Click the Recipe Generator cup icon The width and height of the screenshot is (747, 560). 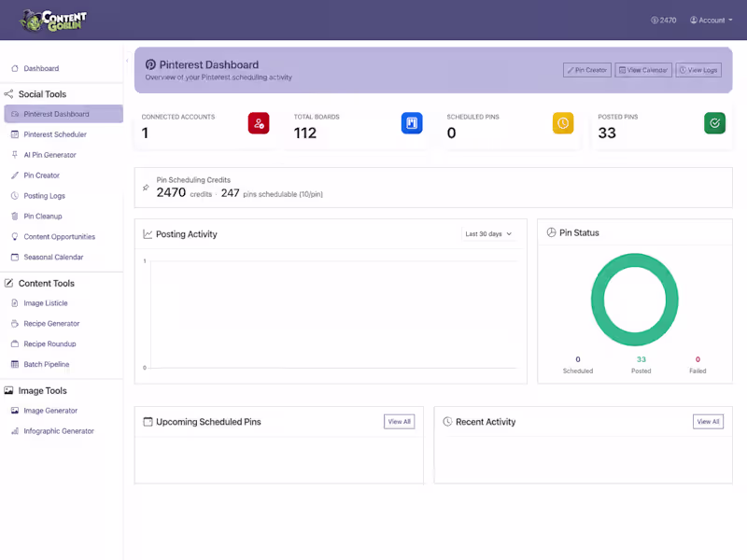point(15,323)
